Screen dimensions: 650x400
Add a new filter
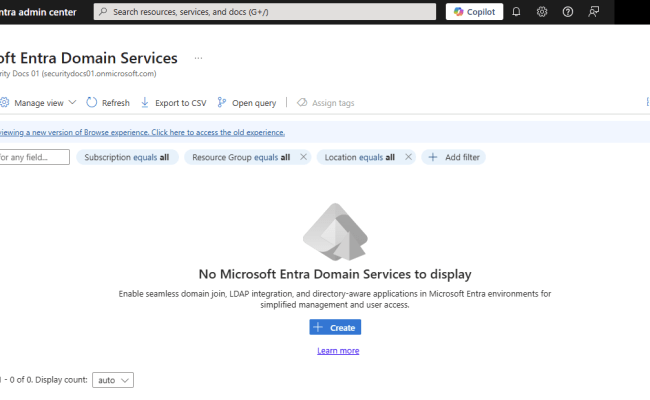[454, 157]
